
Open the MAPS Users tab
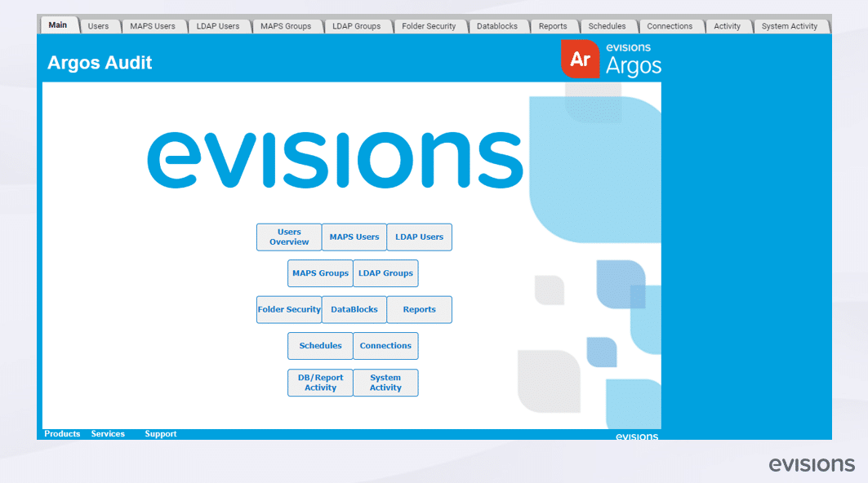tap(153, 26)
